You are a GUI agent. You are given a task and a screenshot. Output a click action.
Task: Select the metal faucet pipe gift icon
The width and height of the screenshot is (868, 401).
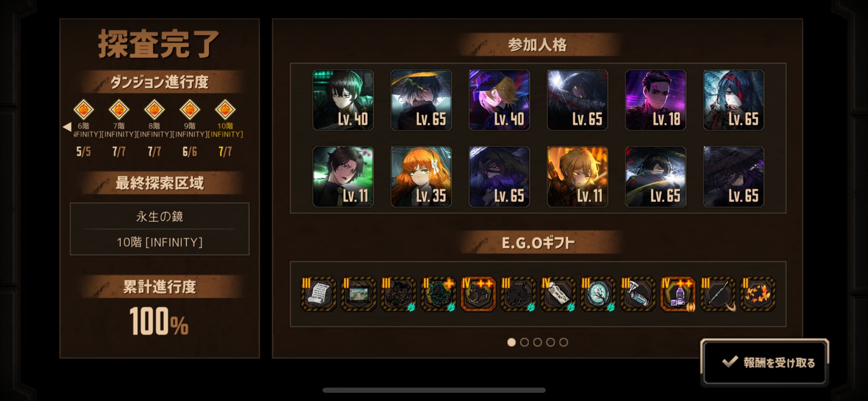click(638, 294)
